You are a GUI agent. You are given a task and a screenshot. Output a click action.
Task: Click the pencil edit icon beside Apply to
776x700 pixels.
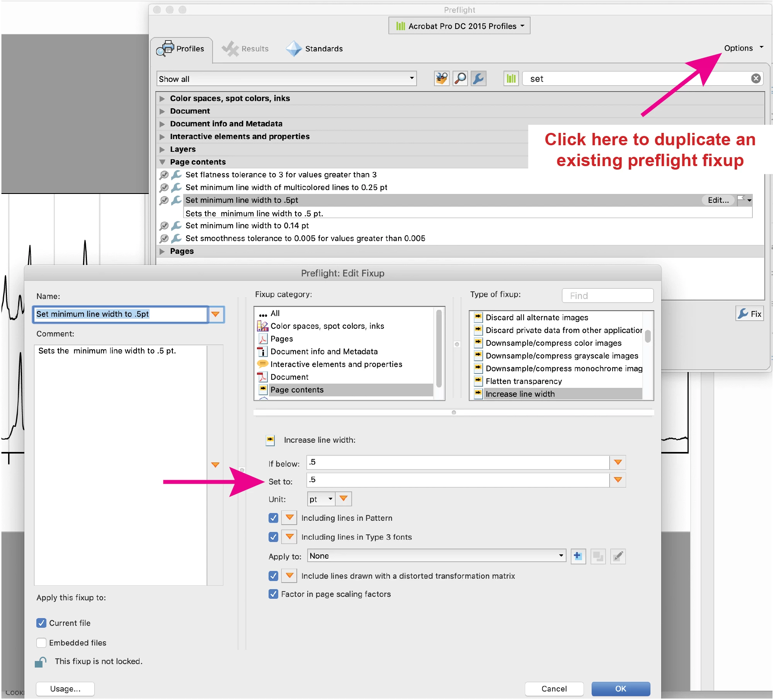(618, 557)
